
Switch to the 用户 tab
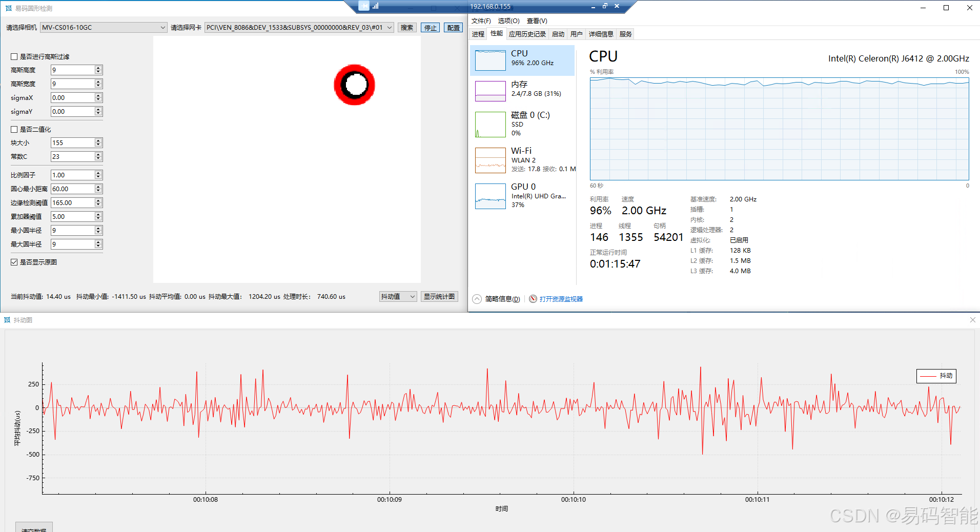pos(577,34)
